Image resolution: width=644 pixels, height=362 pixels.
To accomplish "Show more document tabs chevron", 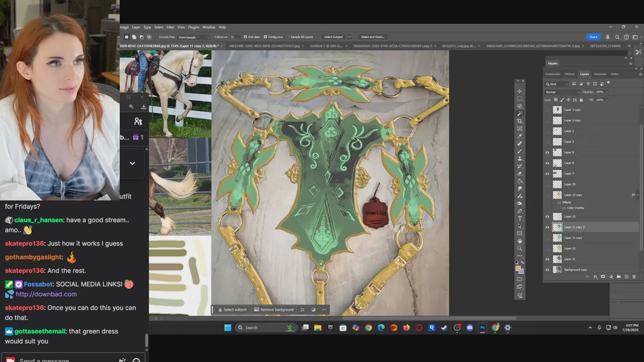I will click(x=629, y=46).
